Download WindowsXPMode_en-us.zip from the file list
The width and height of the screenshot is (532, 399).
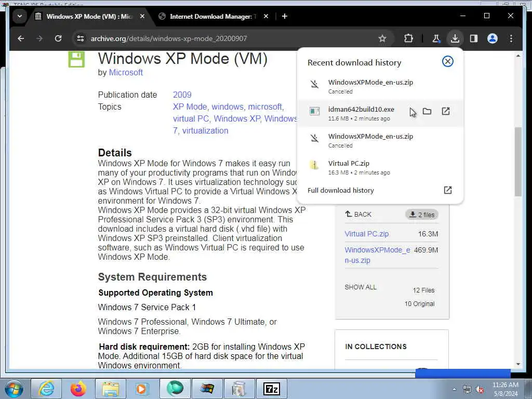[377, 255]
